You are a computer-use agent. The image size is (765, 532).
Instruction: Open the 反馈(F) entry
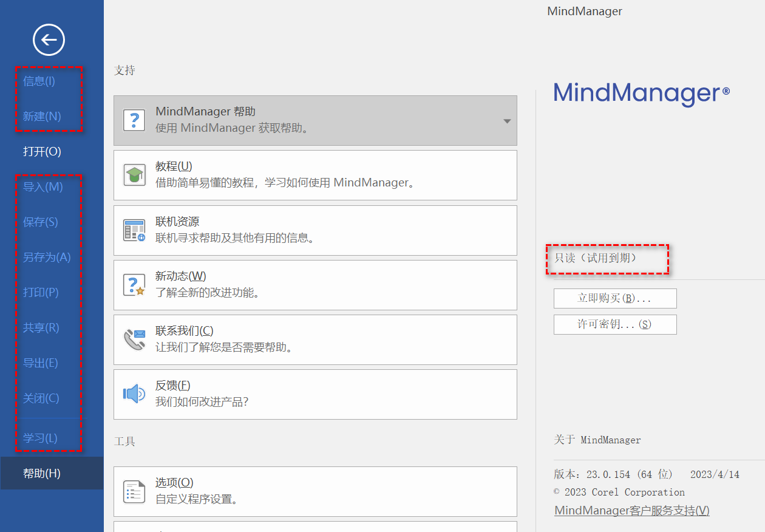[315, 394]
